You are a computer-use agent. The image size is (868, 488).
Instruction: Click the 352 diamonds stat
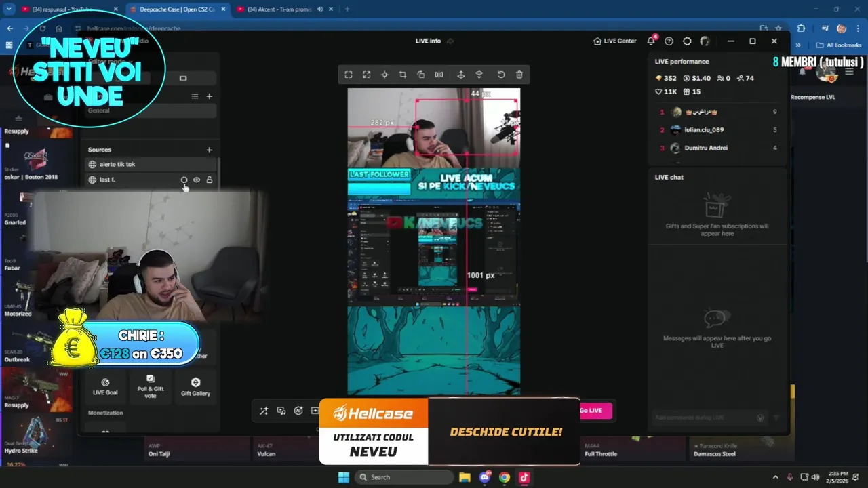click(665, 78)
